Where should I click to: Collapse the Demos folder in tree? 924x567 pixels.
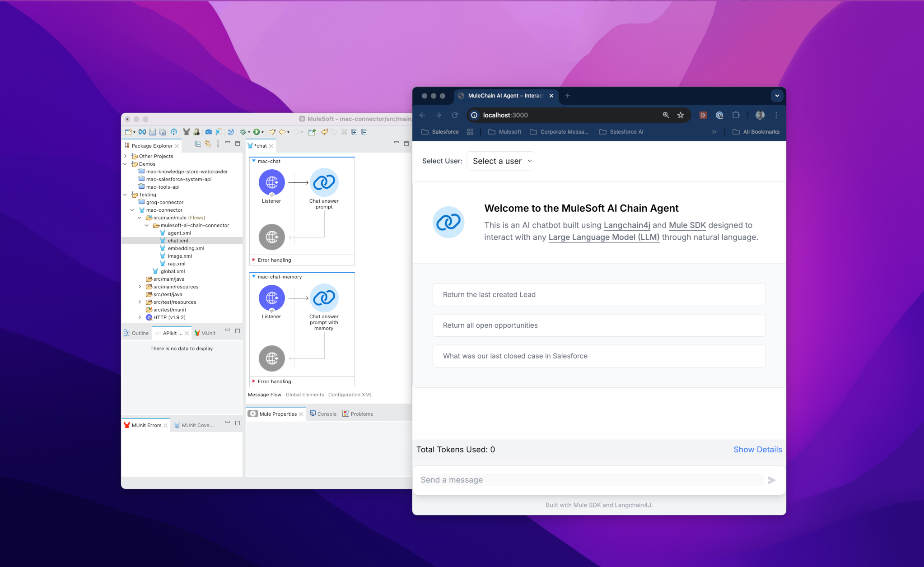pyautogui.click(x=125, y=164)
